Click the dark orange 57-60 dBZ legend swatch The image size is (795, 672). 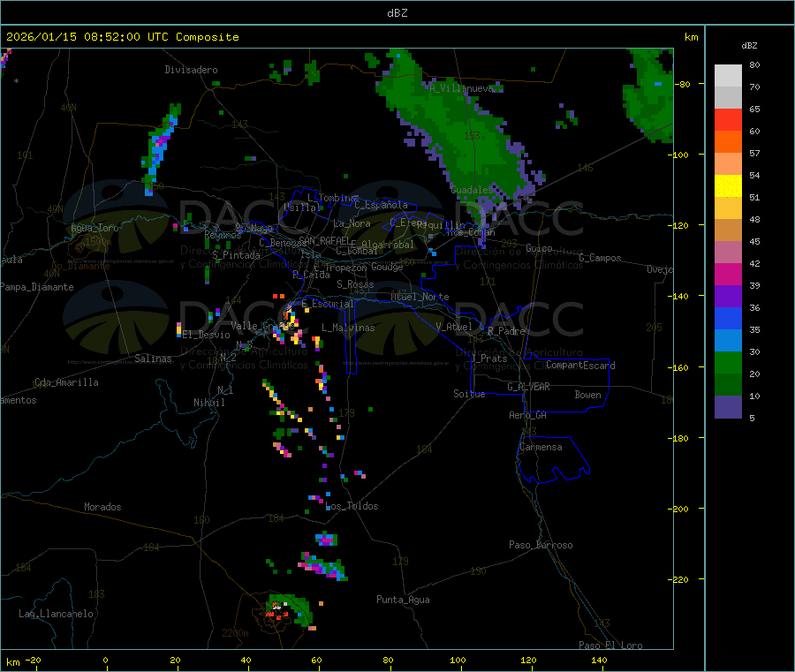pyautogui.click(x=728, y=142)
